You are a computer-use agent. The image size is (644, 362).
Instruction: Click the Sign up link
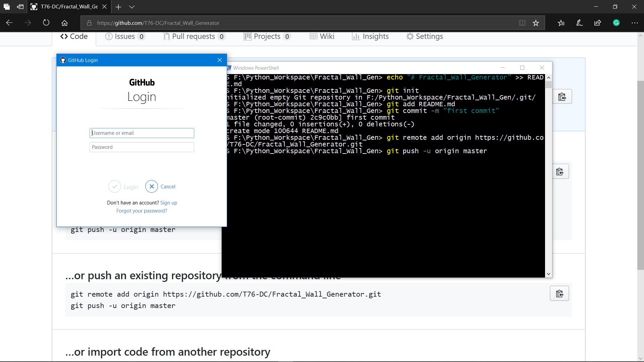tap(169, 202)
